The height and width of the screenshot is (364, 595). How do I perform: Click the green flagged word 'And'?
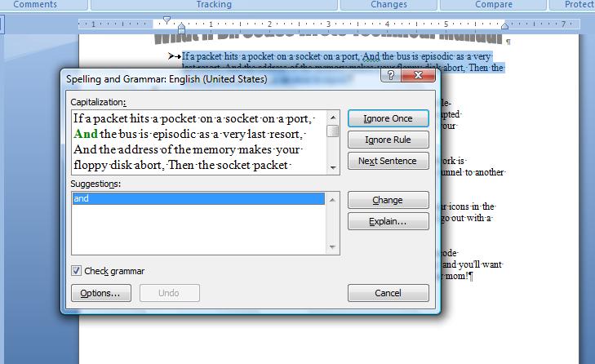pyautogui.click(x=86, y=134)
